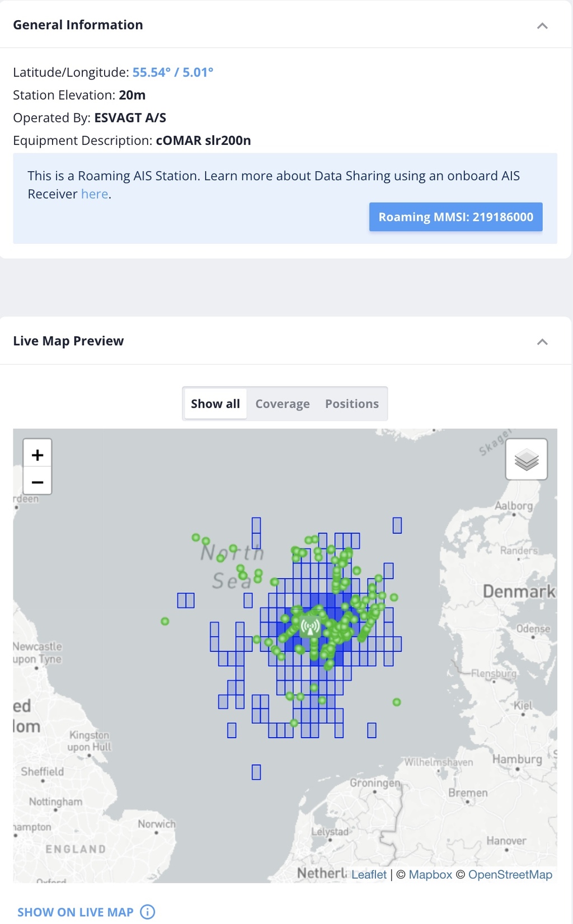
Task: Switch map view to Show all
Action: coord(215,404)
